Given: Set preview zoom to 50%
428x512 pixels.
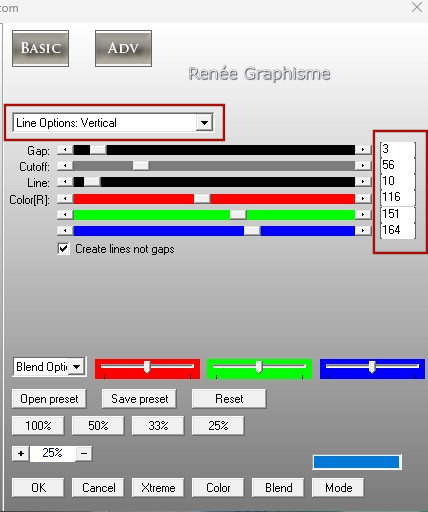Looking at the screenshot, I should click(98, 426).
